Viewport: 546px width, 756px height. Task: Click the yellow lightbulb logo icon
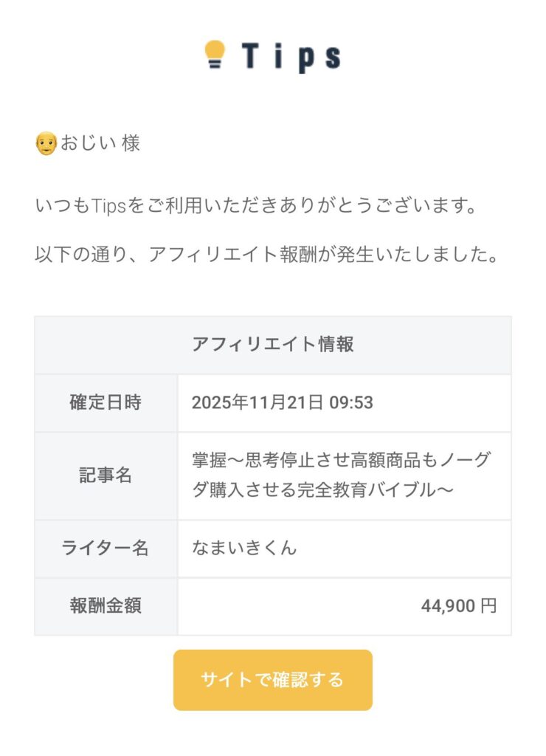[x=215, y=55]
